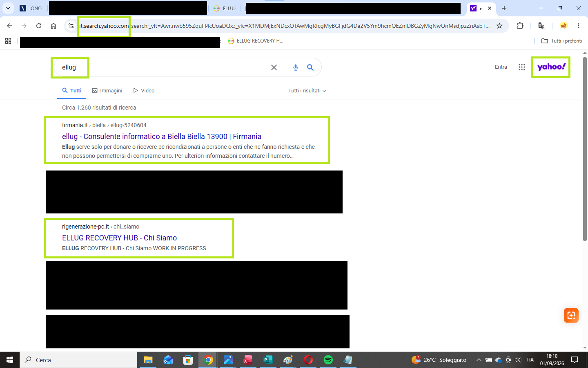Open the Windows notification center icon
588x368 pixels.
pos(575,360)
